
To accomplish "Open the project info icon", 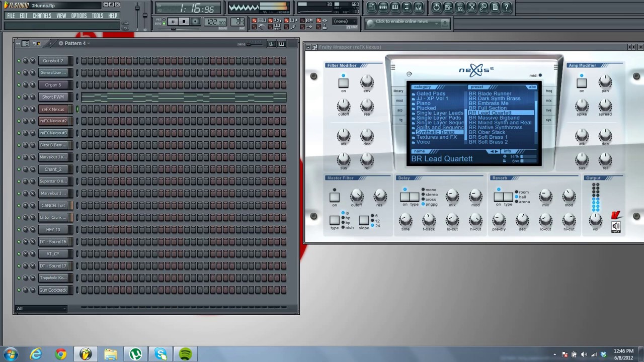I will point(495,7).
